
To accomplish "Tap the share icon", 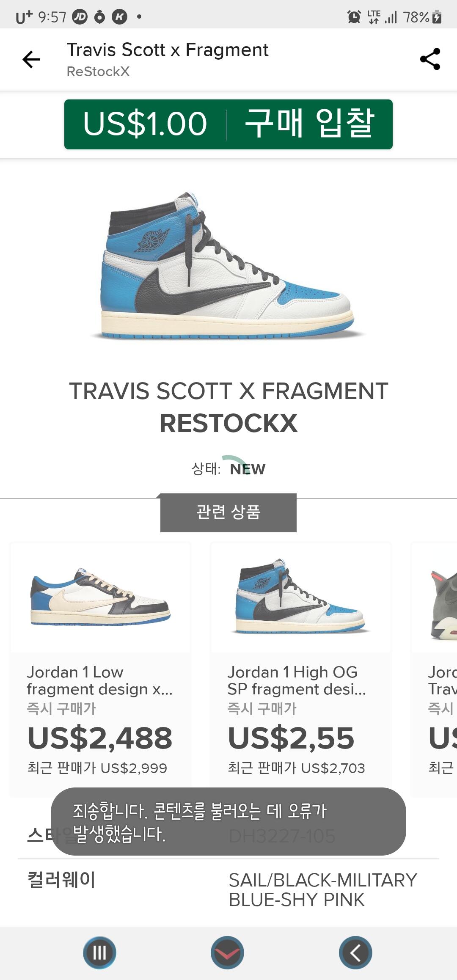I will click(x=430, y=59).
